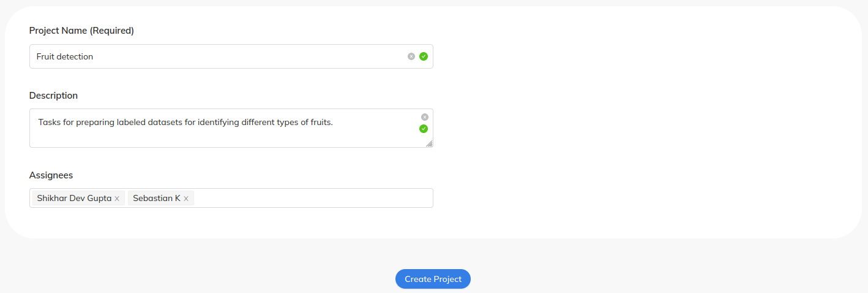868x293 pixels.
Task: Grab the Description textarea resize handle
Action: pyautogui.click(x=429, y=143)
